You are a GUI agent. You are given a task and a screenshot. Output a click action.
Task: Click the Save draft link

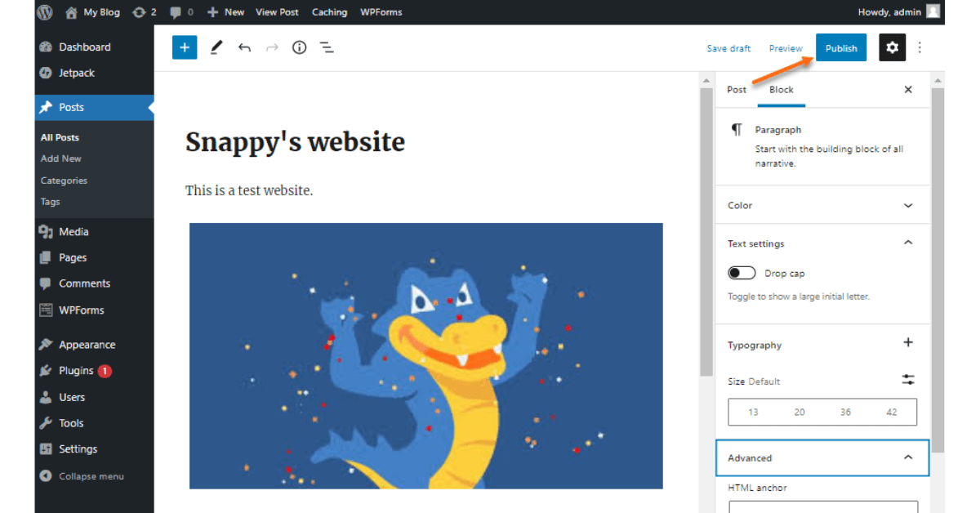pos(728,48)
